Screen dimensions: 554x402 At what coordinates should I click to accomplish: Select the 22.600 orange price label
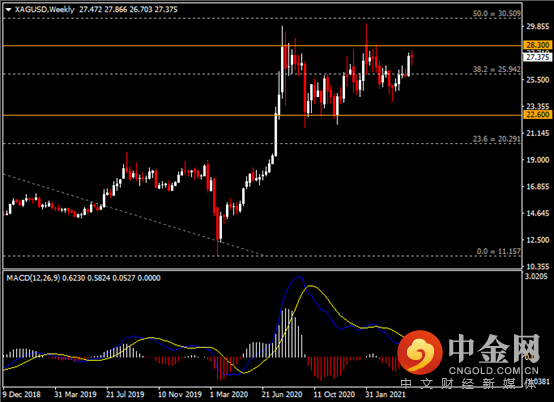click(537, 114)
